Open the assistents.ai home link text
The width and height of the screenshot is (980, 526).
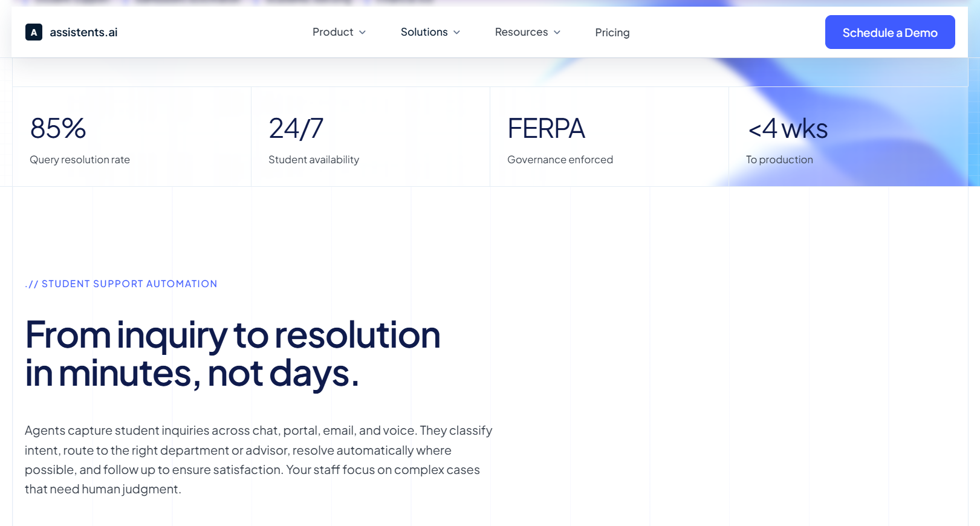click(83, 32)
